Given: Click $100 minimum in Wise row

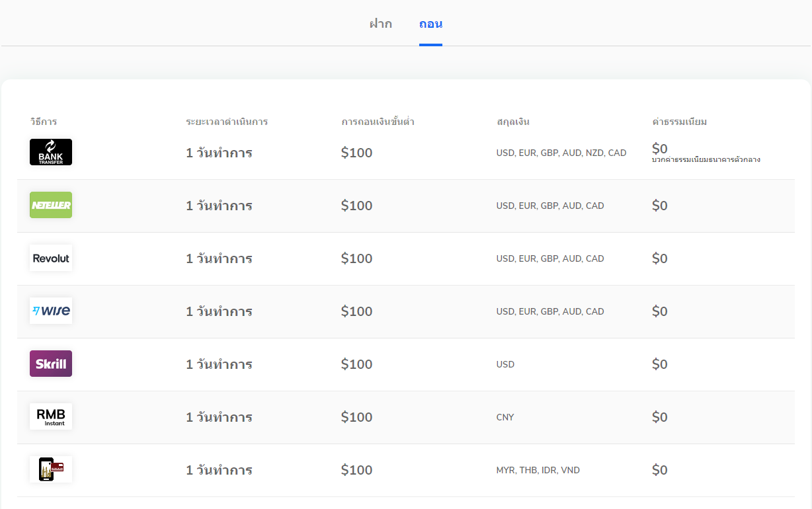Looking at the screenshot, I should point(357,311).
